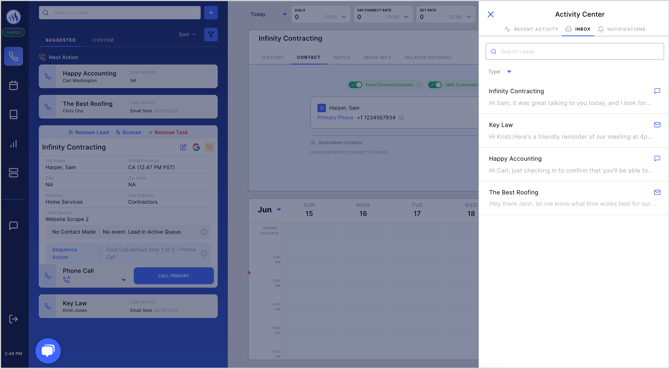Click Snooze link

[x=128, y=132]
